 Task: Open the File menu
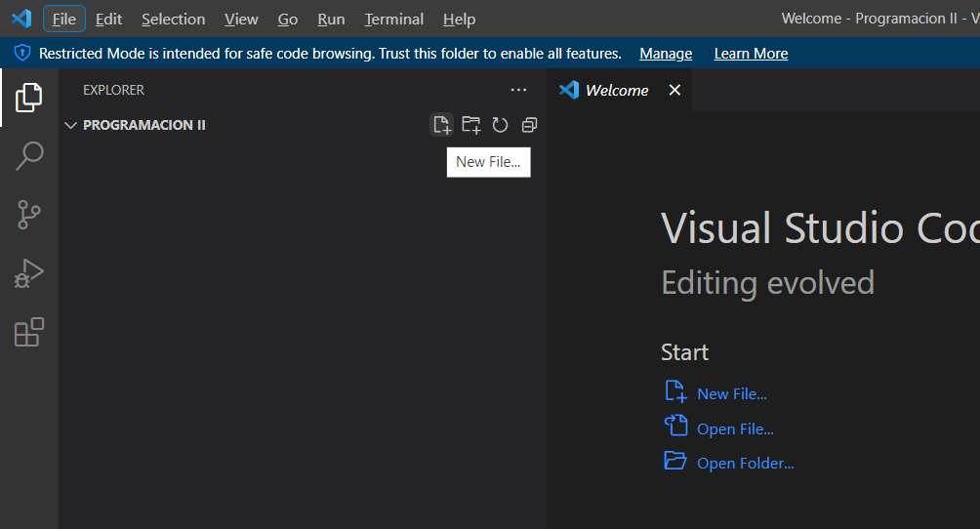pyautogui.click(x=64, y=19)
